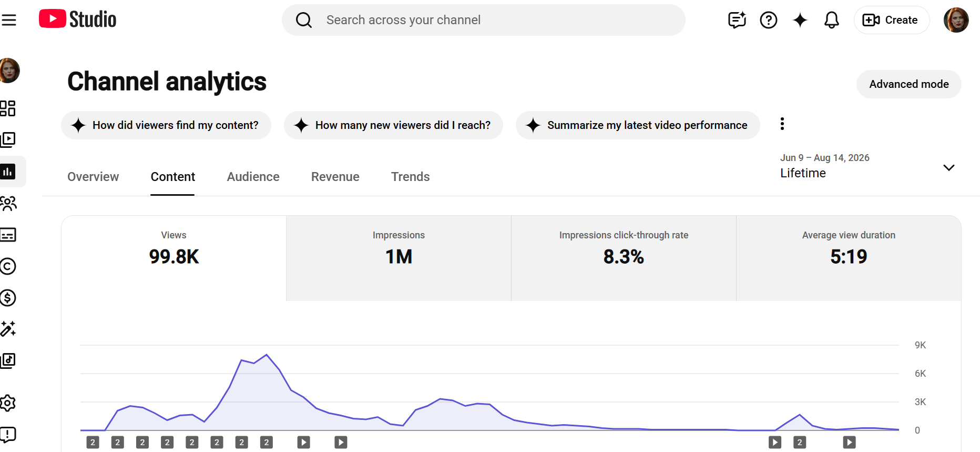Open the Community sidebar icon
980x452 pixels.
(8, 203)
